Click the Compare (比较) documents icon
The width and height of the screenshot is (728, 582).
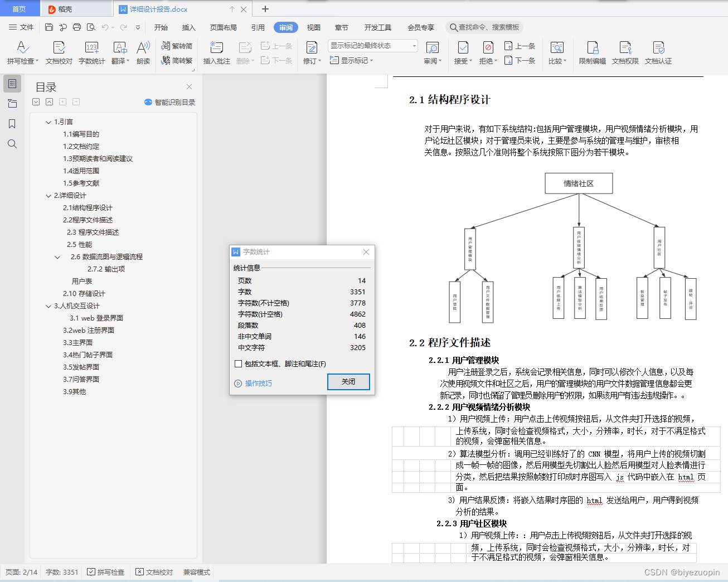pos(557,48)
